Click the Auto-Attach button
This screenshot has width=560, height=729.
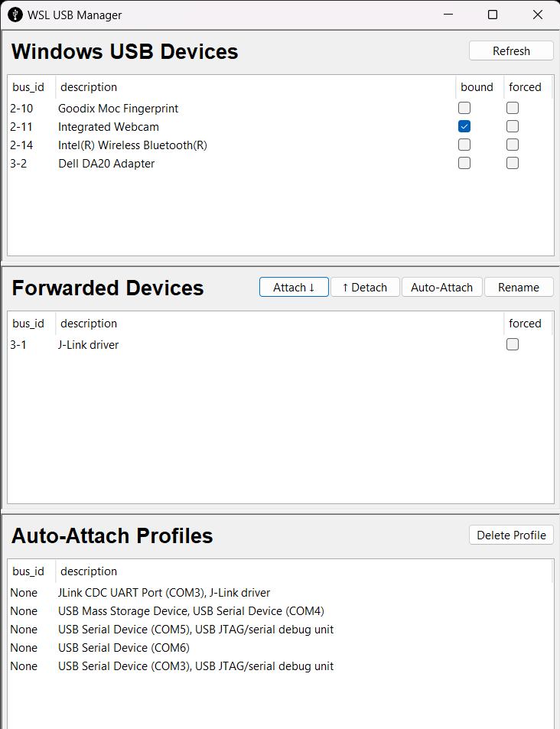click(442, 288)
